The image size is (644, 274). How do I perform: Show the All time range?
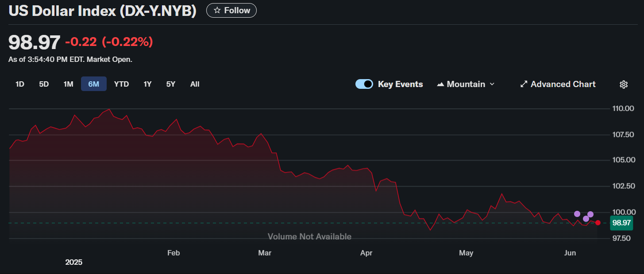point(195,84)
